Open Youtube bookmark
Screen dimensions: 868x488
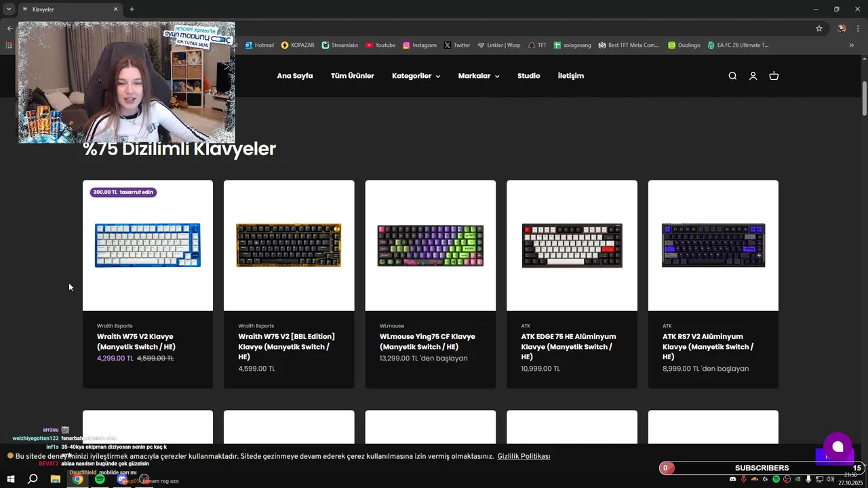pyautogui.click(x=380, y=45)
